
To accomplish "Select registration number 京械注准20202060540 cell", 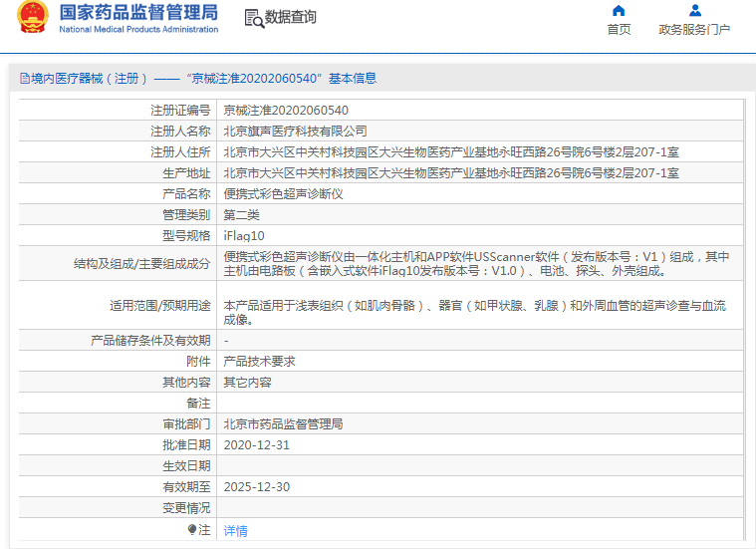I will pos(286,111).
